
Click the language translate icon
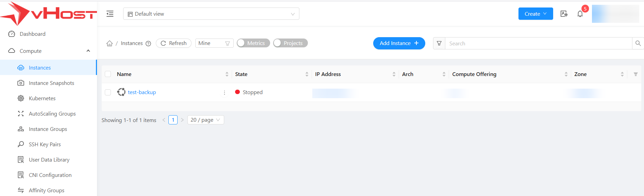[564, 14]
